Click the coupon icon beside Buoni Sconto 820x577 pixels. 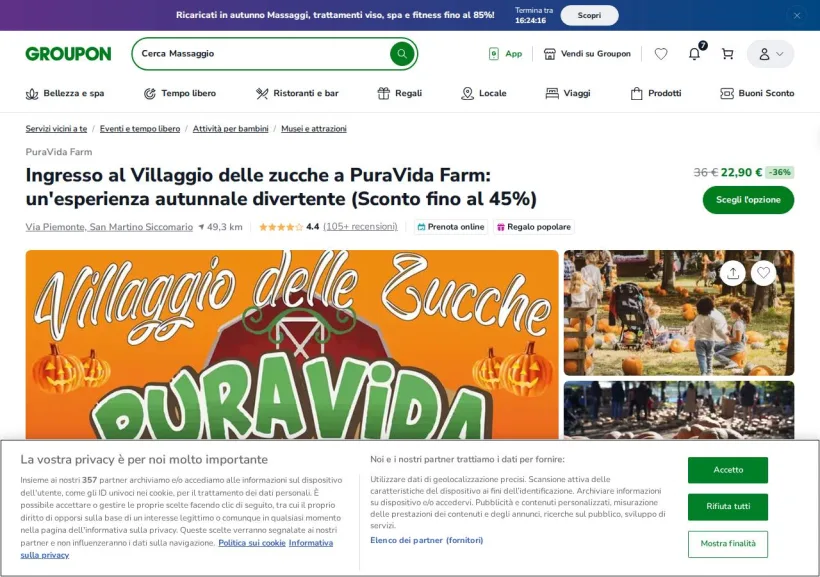click(x=726, y=94)
